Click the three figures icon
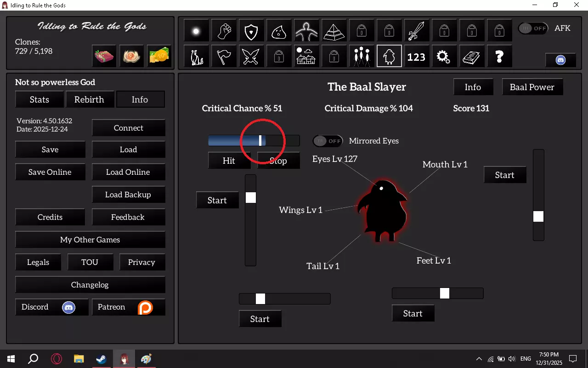This screenshot has width=588, height=368. click(x=362, y=57)
